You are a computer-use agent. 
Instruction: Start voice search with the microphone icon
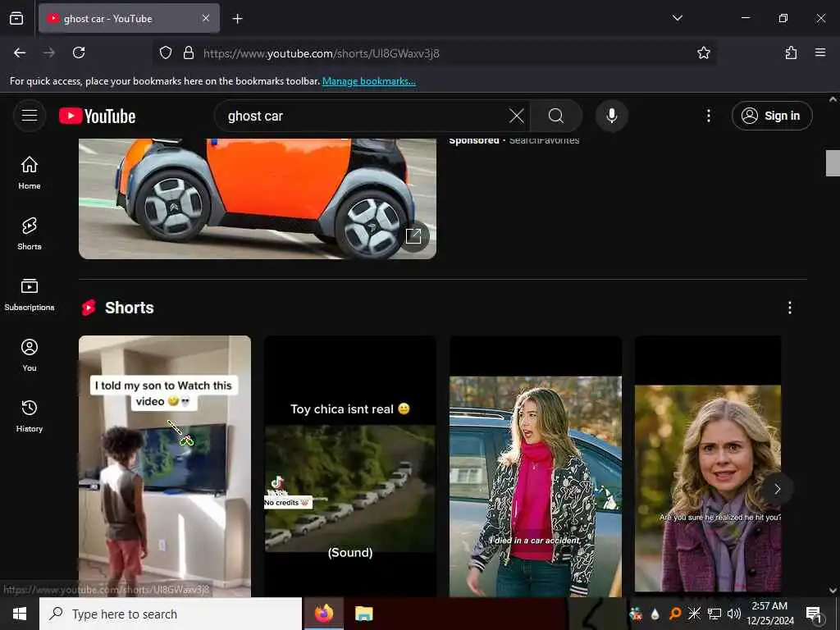(x=611, y=116)
